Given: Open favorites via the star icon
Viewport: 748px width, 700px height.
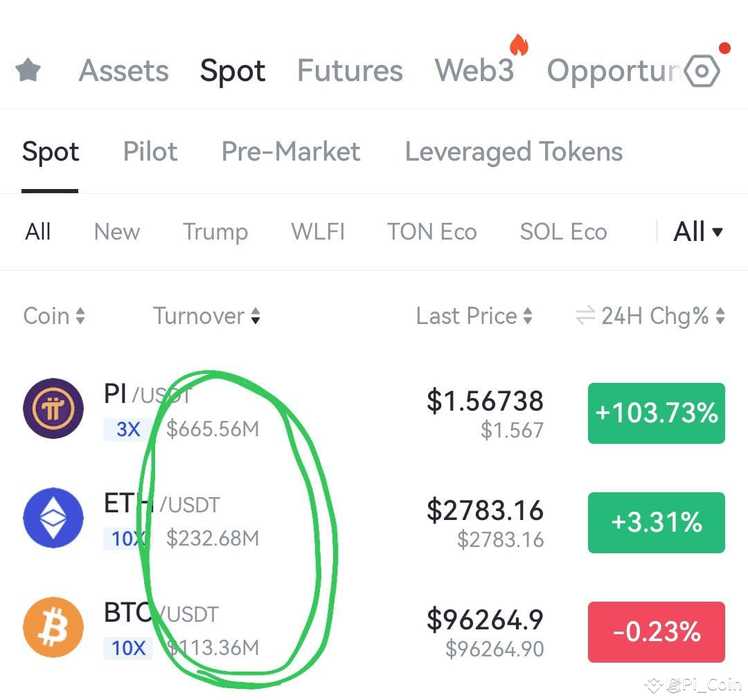Looking at the screenshot, I should 28,70.
